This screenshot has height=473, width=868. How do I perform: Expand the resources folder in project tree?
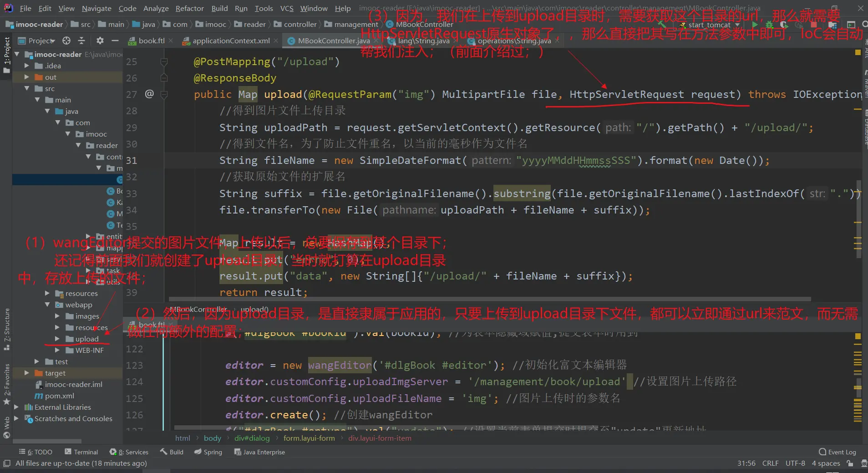(47, 293)
